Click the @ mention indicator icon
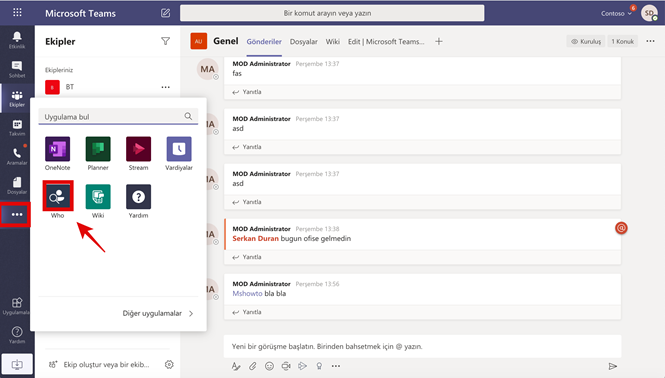 tap(621, 228)
